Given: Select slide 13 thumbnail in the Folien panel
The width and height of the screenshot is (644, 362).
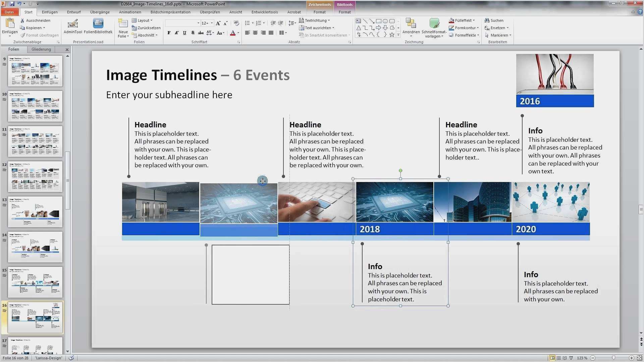Looking at the screenshot, I should [35, 211].
